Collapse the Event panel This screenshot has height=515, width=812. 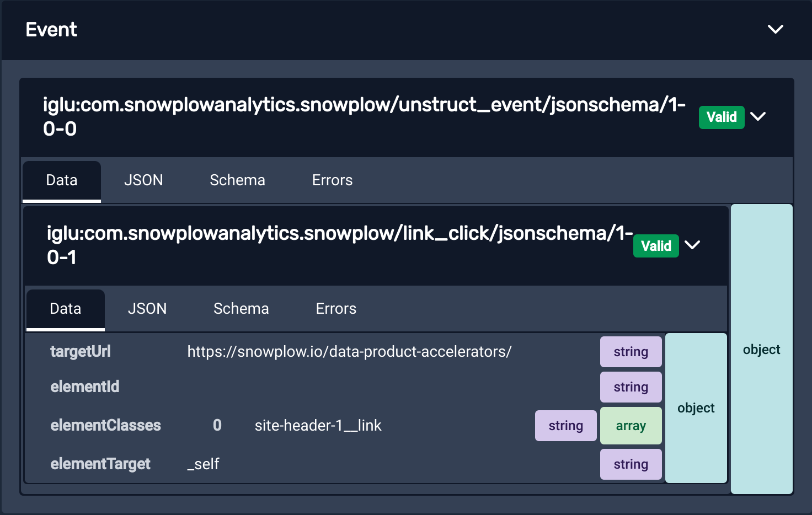776,29
